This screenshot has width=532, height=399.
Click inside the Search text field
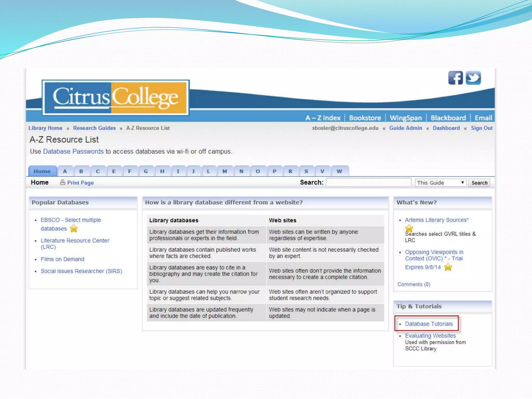368,182
